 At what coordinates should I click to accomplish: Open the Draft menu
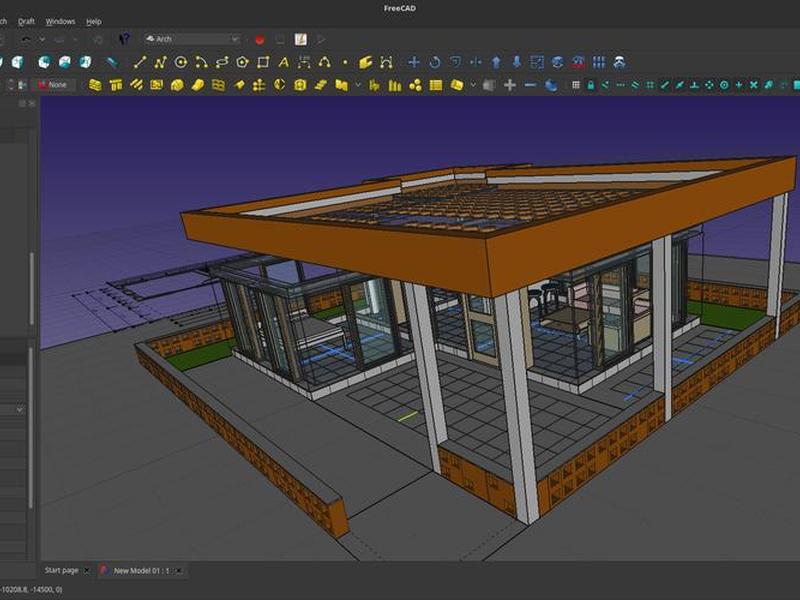[26, 21]
